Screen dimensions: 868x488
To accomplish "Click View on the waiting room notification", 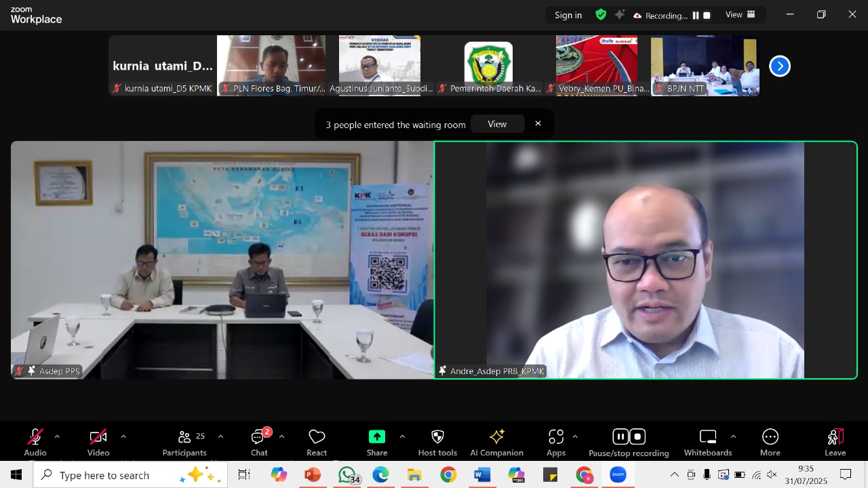I will click(x=497, y=124).
